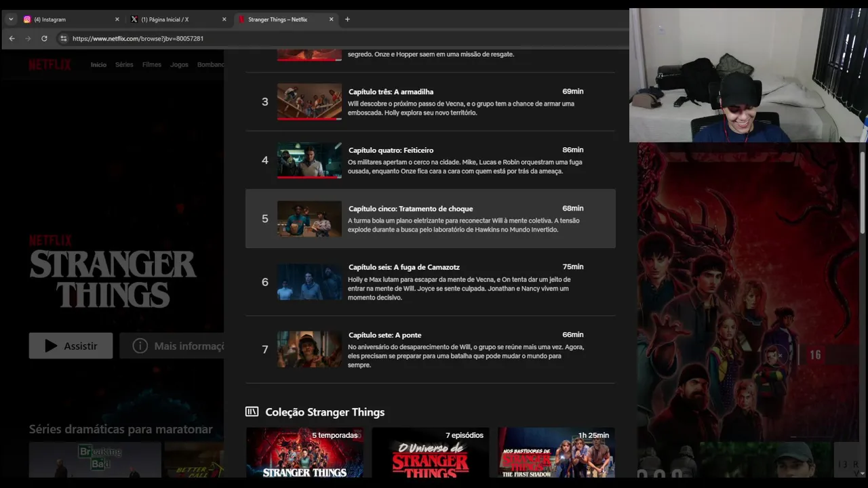Viewport: 868px width, 488px height.
Task: Click title Capítulo três: A armadilha
Action: click(391, 91)
